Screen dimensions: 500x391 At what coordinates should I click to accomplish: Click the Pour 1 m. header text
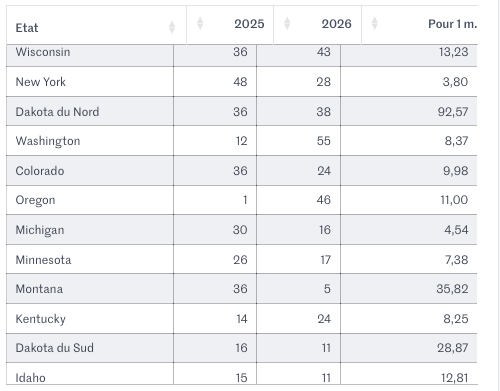(x=452, y=24)
